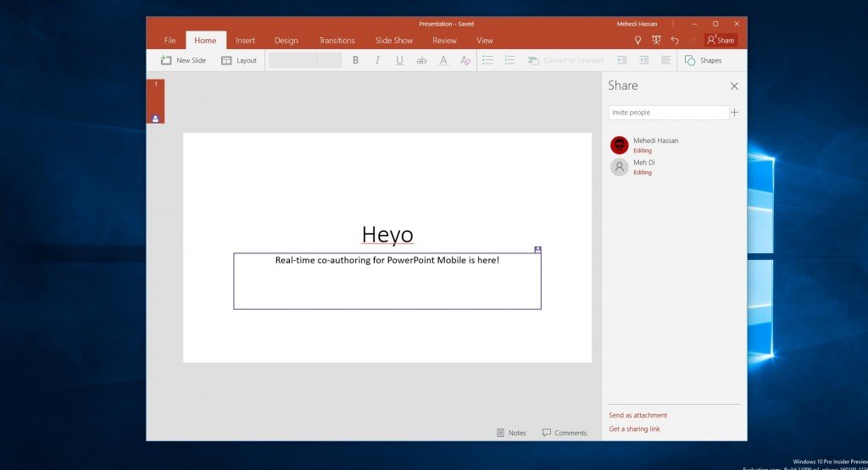Click Get a sharing link

[x=634, y=429]
